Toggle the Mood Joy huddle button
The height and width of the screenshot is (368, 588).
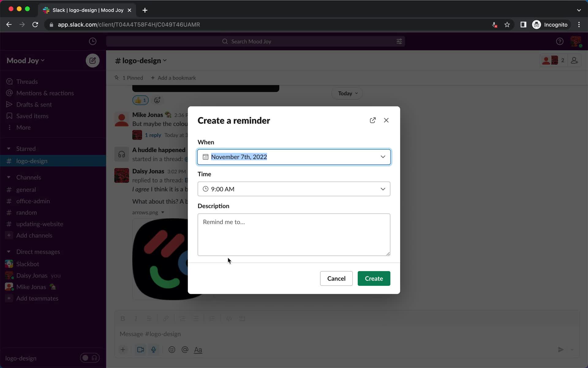[x=88, y=358]
